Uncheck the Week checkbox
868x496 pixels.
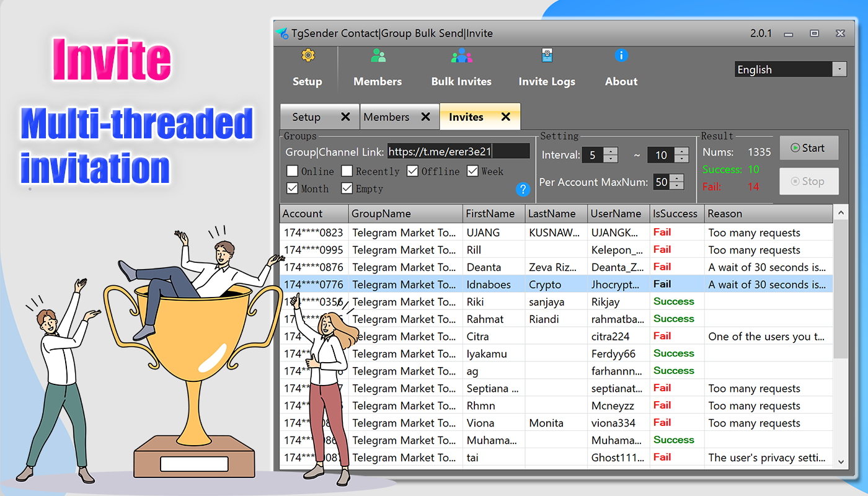coord(472,171)
